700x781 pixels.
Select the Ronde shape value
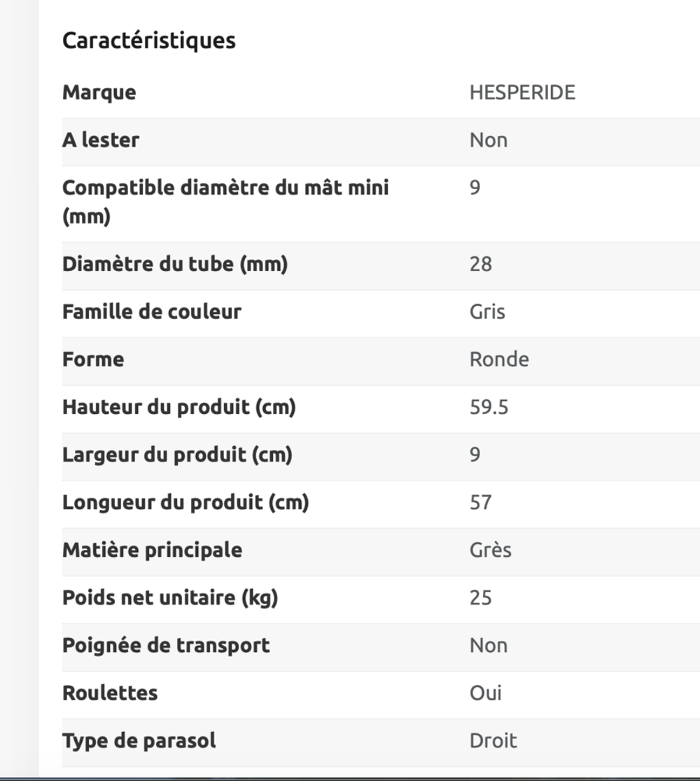point(499,359)
